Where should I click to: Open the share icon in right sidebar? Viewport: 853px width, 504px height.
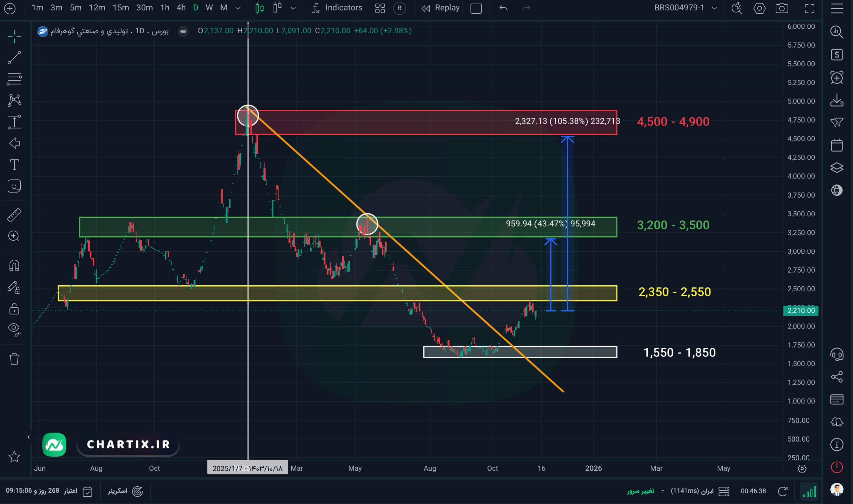click(836, 377)
